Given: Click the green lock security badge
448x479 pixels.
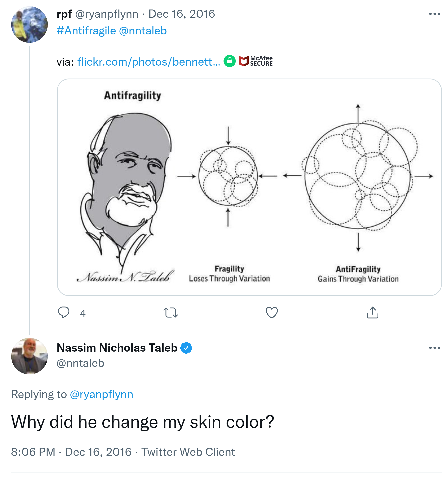Looking at the screenshot, I should click(229, 61).
